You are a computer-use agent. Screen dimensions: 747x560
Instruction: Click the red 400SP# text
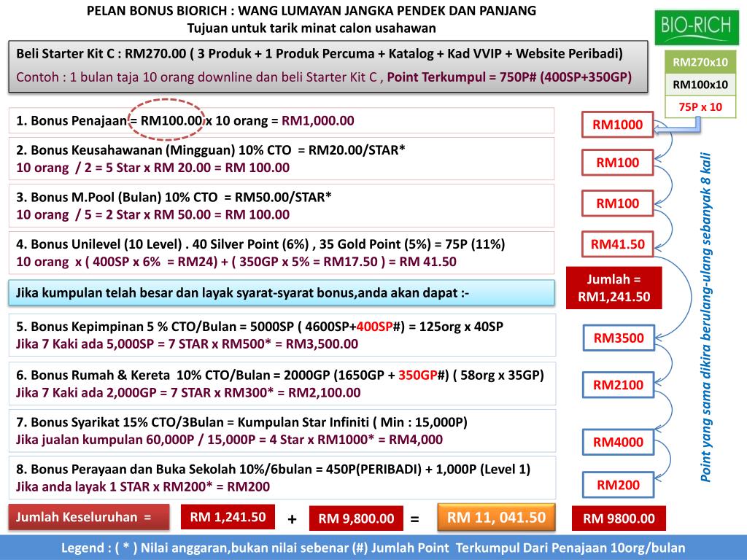(379, 327)
